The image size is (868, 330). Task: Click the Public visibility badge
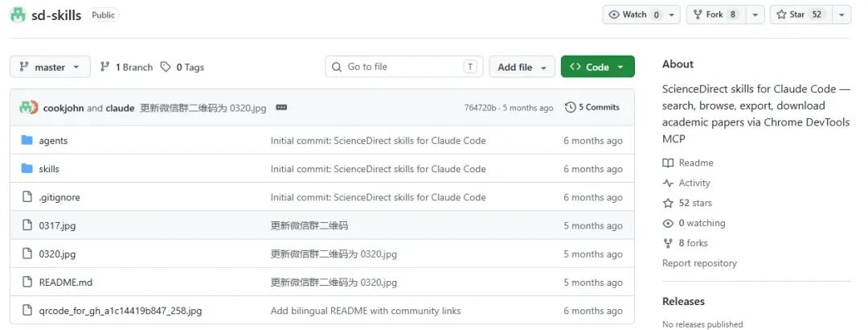[103, 15]
